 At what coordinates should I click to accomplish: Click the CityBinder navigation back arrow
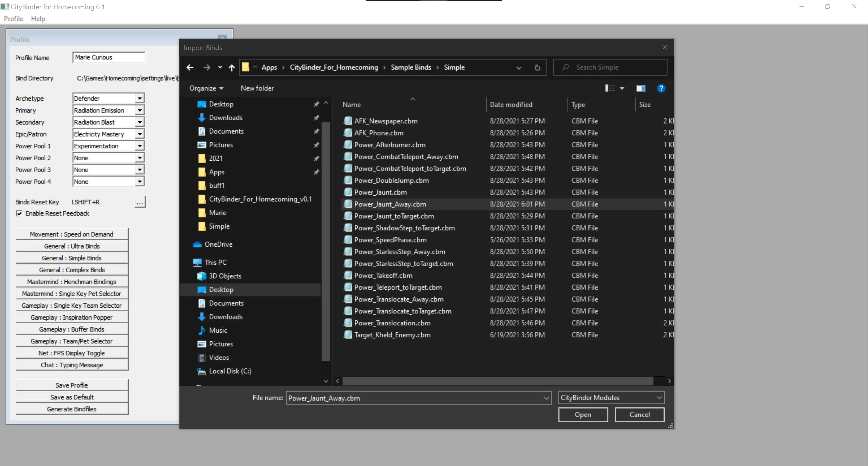point(190,67)
